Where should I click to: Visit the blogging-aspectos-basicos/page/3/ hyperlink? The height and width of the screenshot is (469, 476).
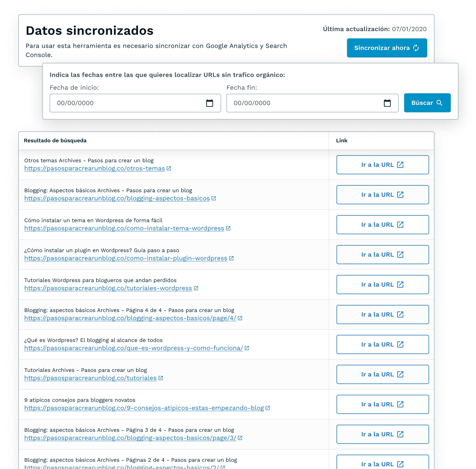pyautogui.click(x=130, y=438)
